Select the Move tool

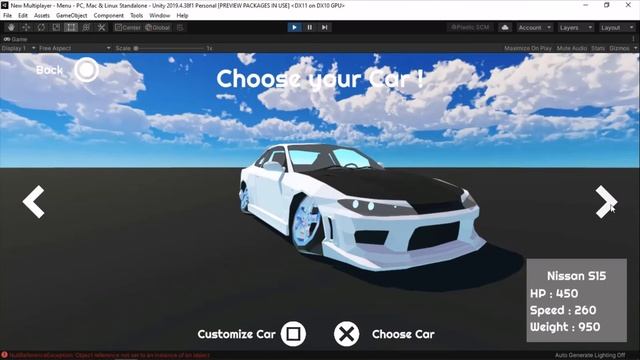26,27
